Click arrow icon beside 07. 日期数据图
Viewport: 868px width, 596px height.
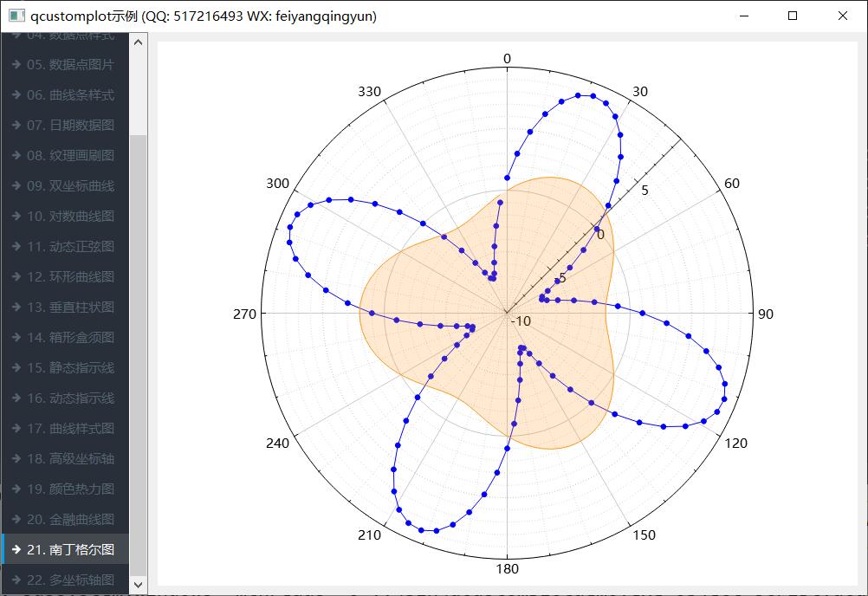click(16, 126)
